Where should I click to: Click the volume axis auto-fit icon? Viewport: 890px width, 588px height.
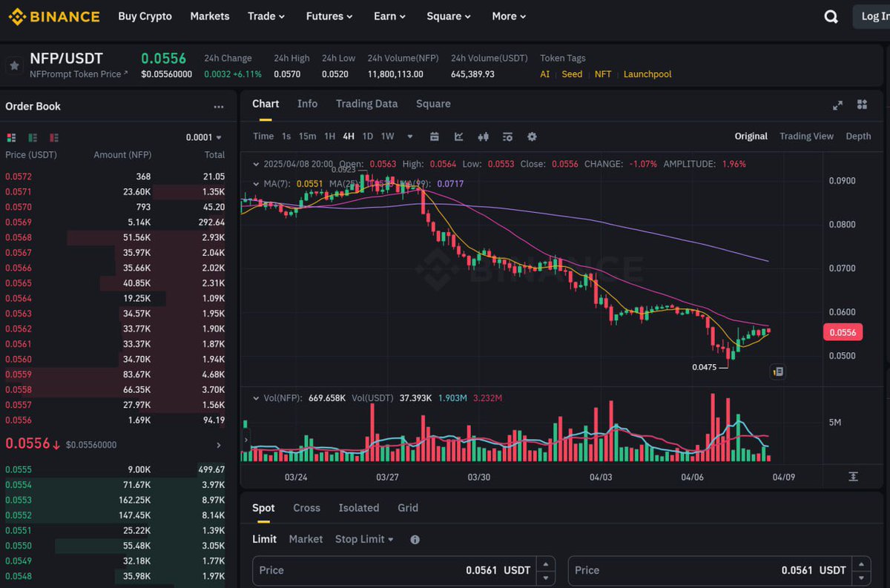[x=853, y=476]
